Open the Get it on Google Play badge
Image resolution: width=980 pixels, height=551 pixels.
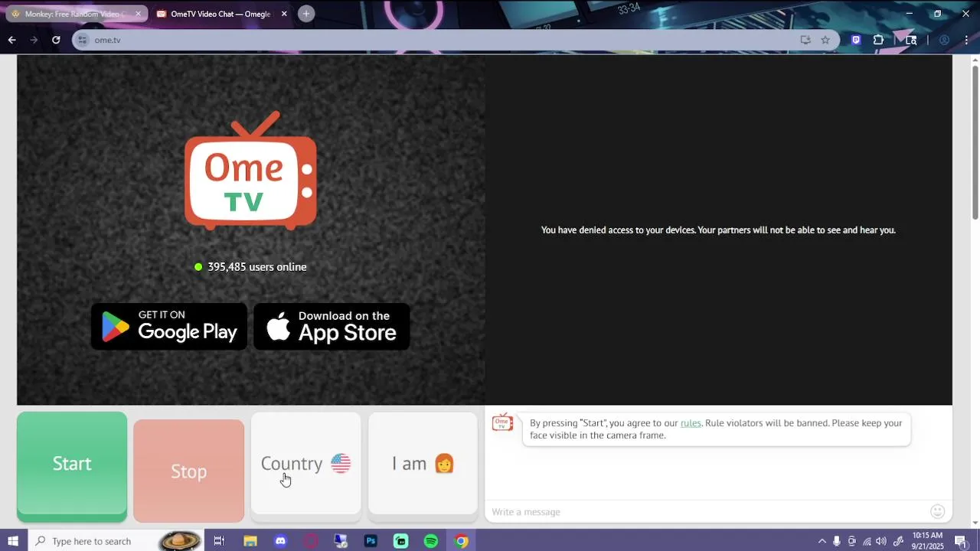point(169,327)
